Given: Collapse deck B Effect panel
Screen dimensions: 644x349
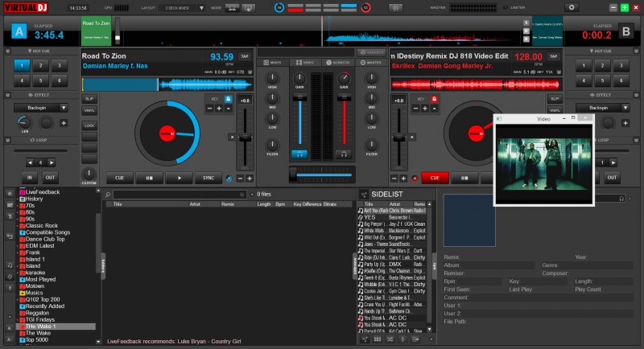Looking at the screenshot, I should tap(636, 95).
